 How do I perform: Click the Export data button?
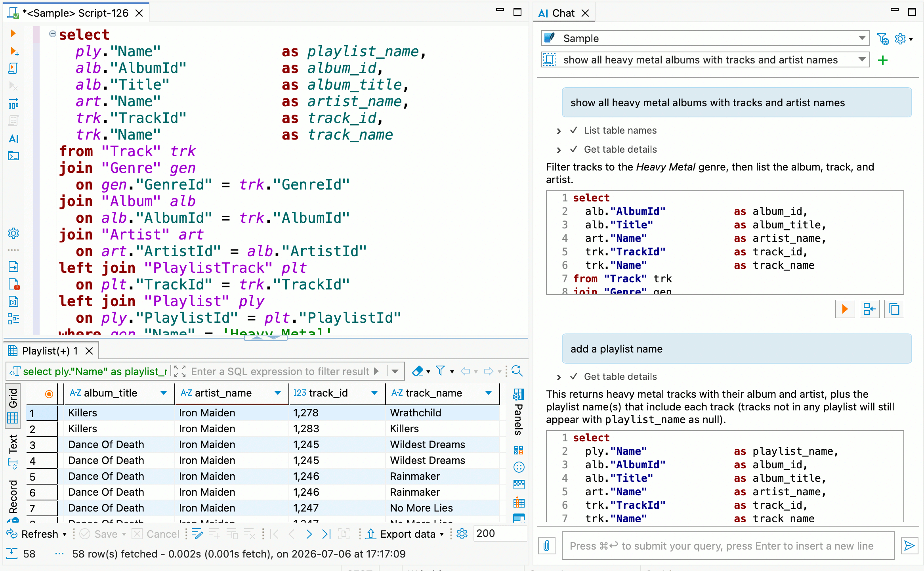401,534
